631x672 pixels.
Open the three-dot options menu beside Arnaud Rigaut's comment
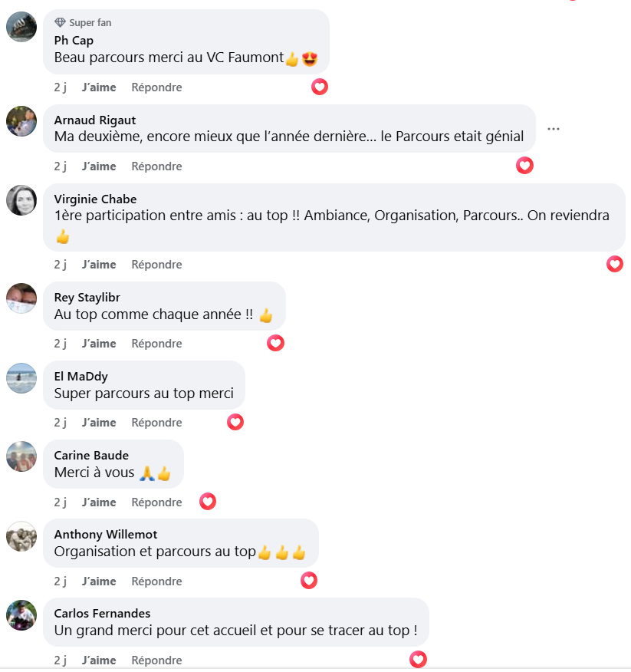554,129
